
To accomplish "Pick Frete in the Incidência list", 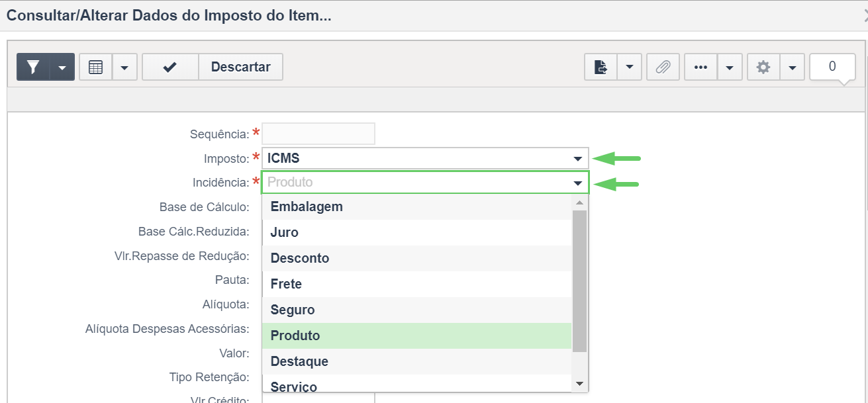I will (416, 284).
